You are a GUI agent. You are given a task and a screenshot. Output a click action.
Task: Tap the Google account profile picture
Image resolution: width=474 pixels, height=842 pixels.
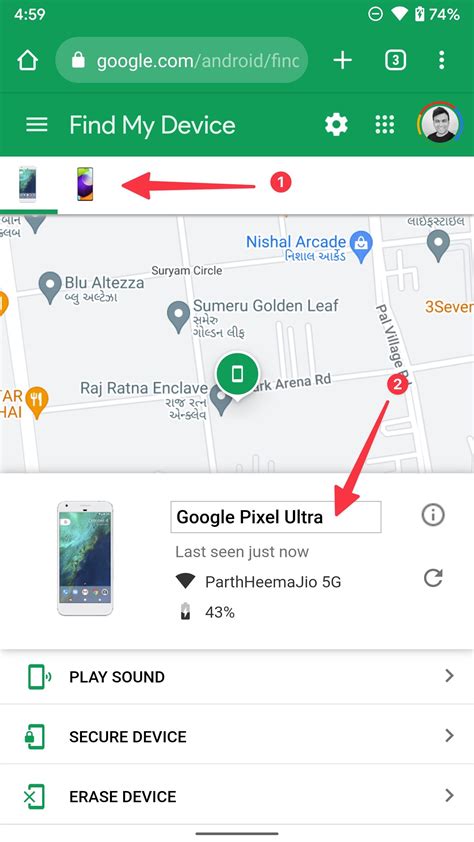[440, 123]
